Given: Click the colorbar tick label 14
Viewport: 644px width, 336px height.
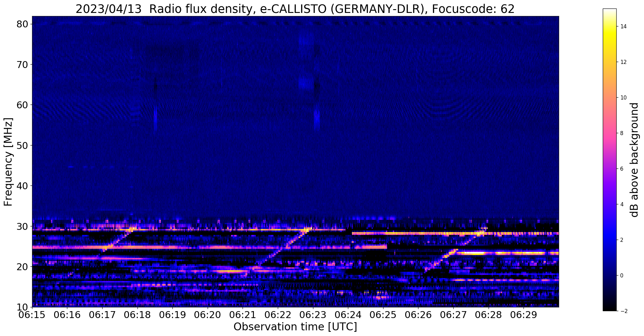Looking at the screenshot, I should 623,26.
